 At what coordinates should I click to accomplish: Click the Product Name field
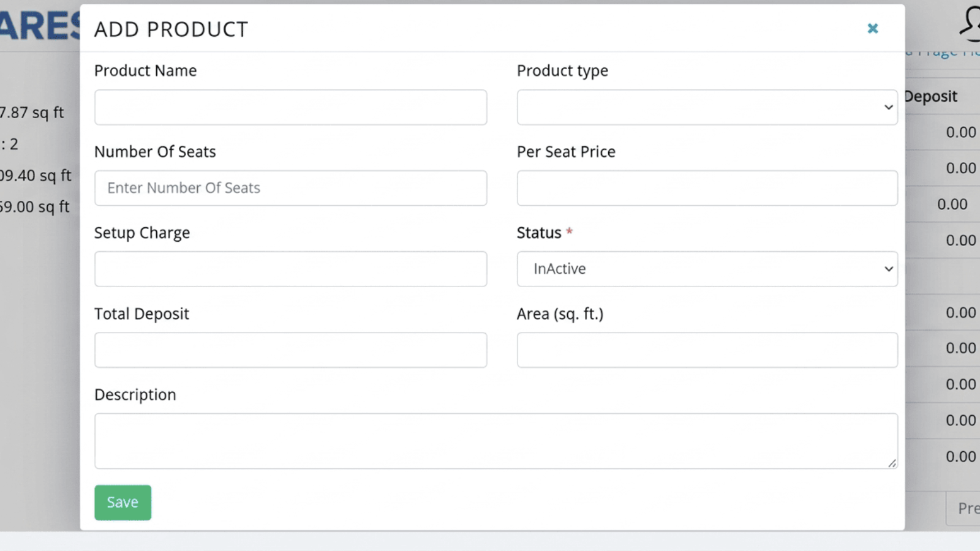click(x=290, y=107)
